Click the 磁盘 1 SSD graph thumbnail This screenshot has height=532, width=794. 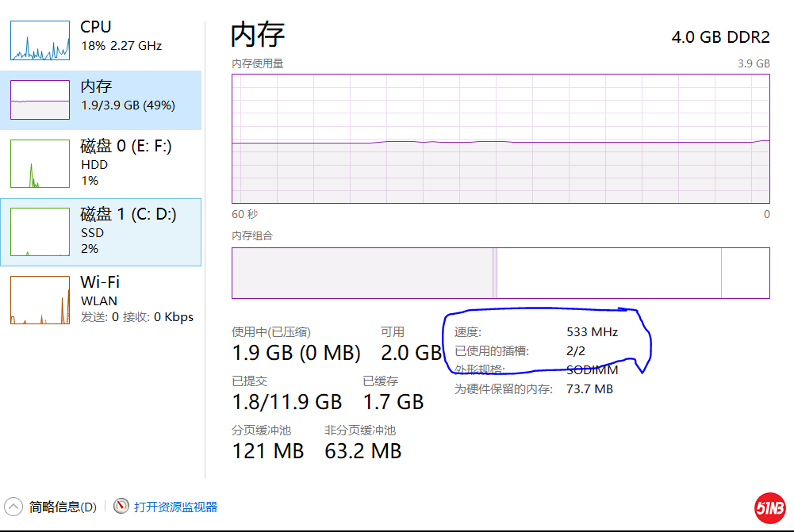40,232
